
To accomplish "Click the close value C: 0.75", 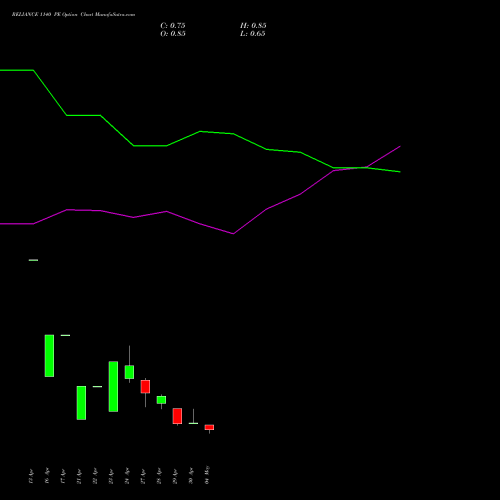I will click(x=173, y=26).
